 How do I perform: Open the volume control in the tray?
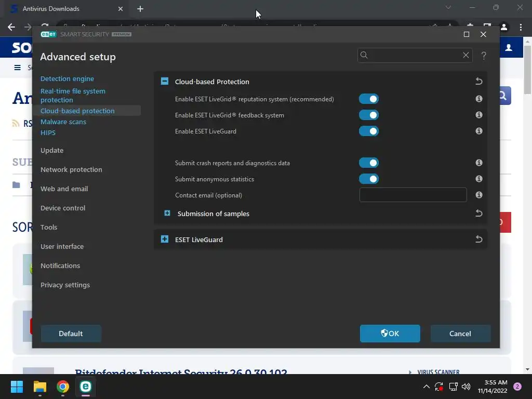[466, 387]
